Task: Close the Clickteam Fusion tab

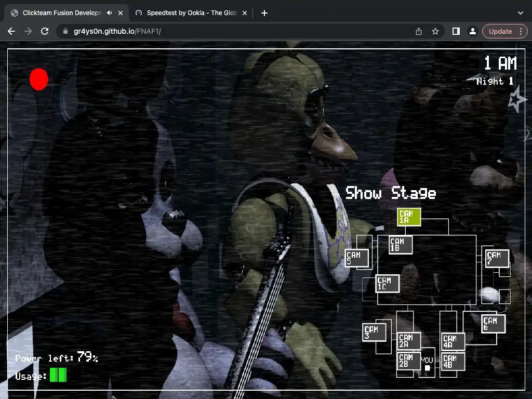Action: [121, 13]
